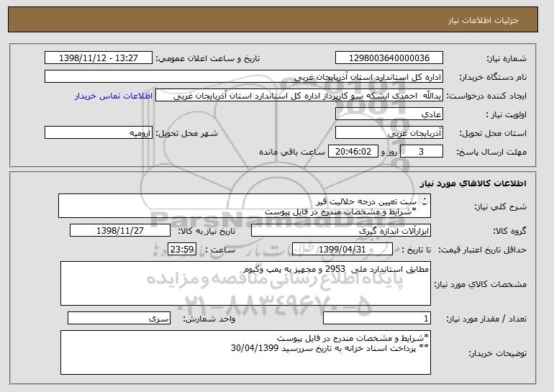The width and height of the screenshot is (554, 392).
Task: Click the stepper arrows in شرح کلی نیاز
Action: click(x=424, y=201)
